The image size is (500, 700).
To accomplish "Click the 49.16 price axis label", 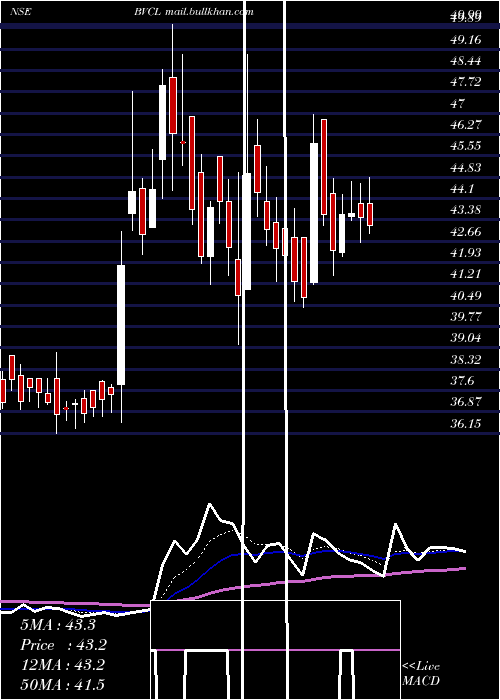I will tap(466, 40).
